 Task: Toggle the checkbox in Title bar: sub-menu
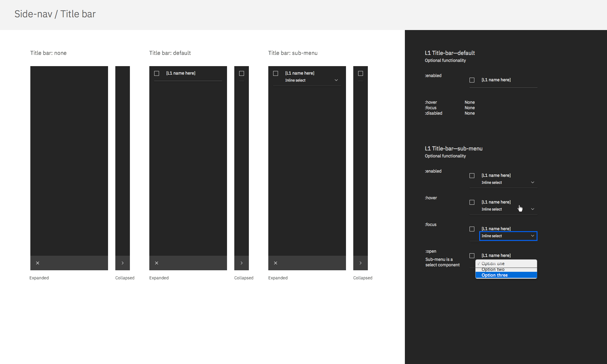coord(276,73)
